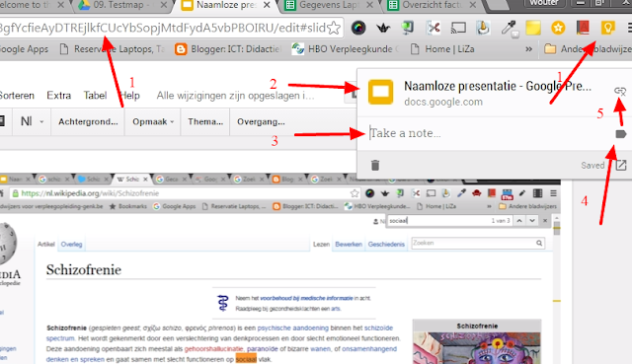
Task: Activate the eyedropper color picker extension
Action: pos(510,29)
